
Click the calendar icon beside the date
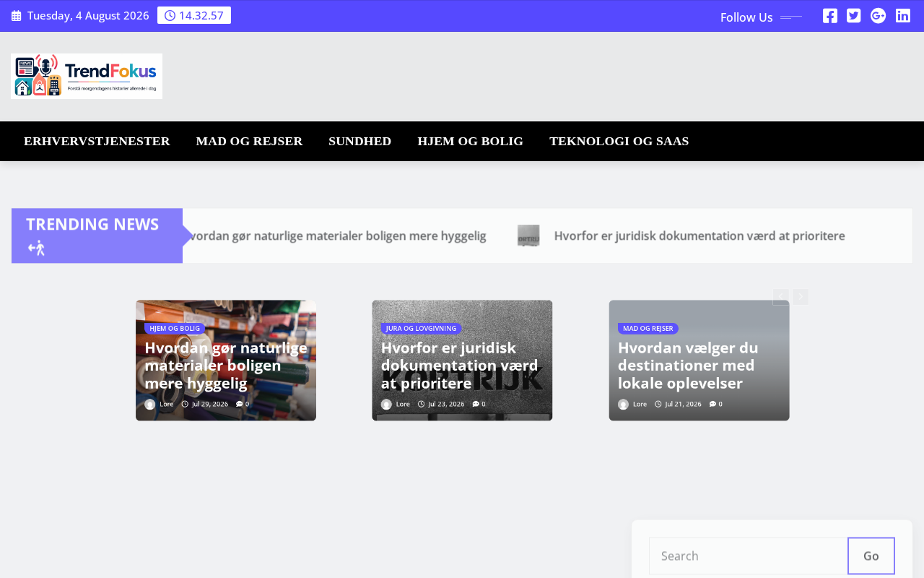pos(17,16)
